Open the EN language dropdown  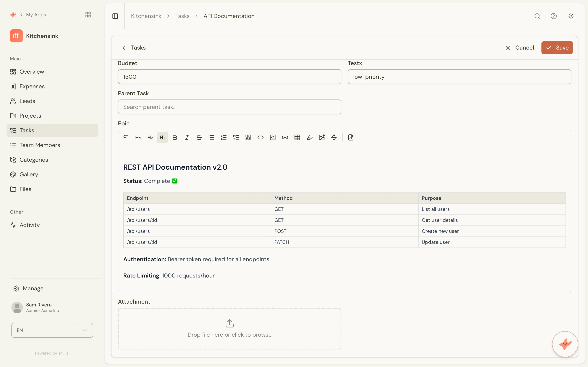tap(52, 330)
